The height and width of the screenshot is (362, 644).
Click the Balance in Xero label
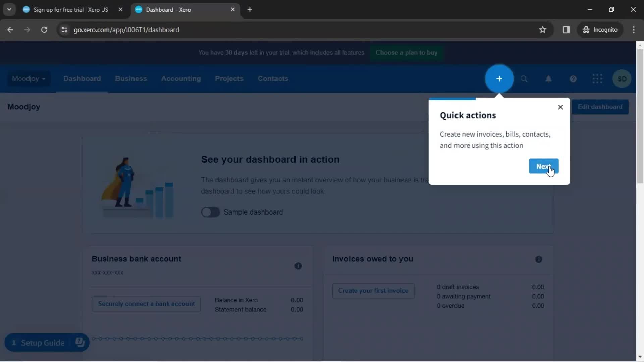(x=236, y=300)
